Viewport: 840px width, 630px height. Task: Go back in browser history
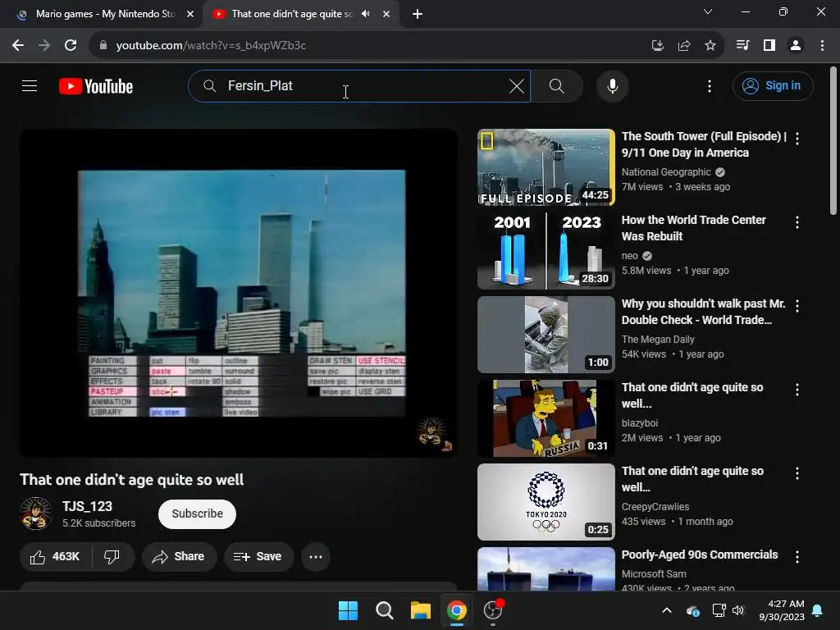[18, 45]
